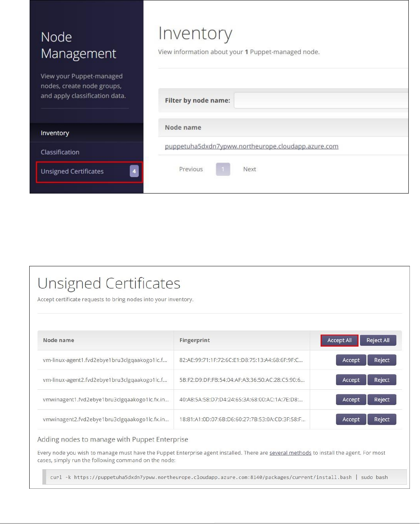Open the puppetuha5dxdn7ypww node link

tap(252, 146)
